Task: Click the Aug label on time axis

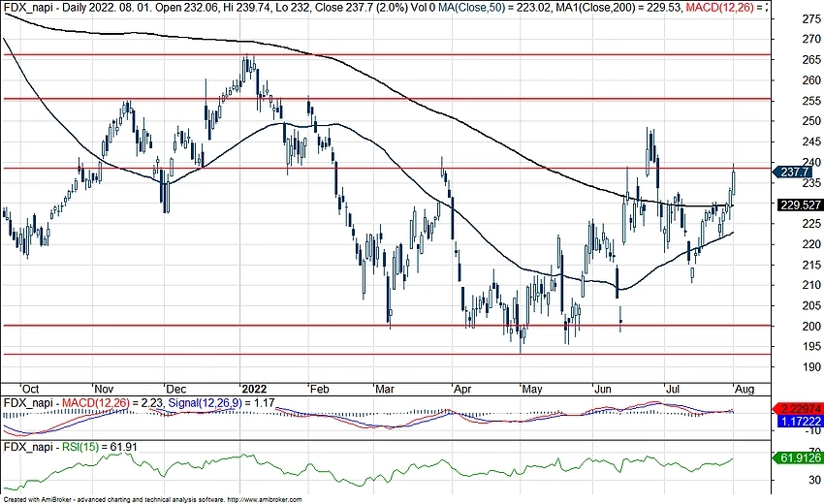Action: click(x=745, y=389)
